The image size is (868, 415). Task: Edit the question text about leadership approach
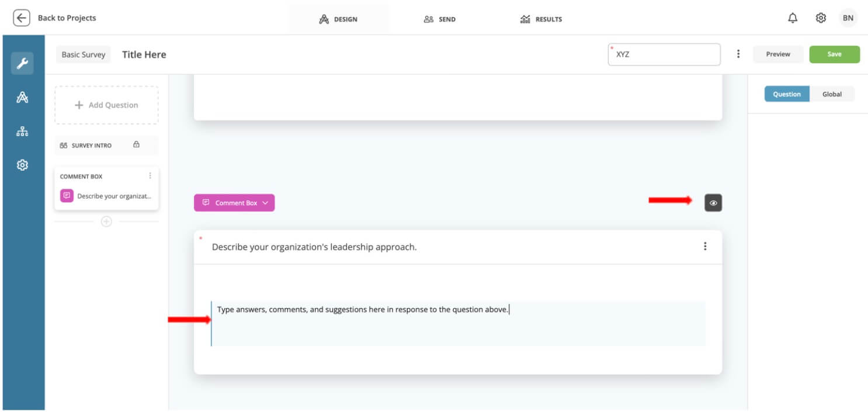coord(314,247)
